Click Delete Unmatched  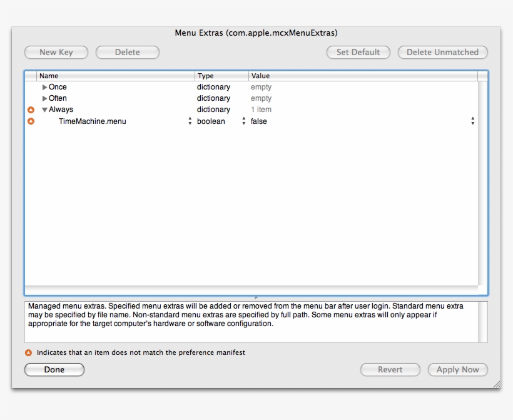pos(442,53)
